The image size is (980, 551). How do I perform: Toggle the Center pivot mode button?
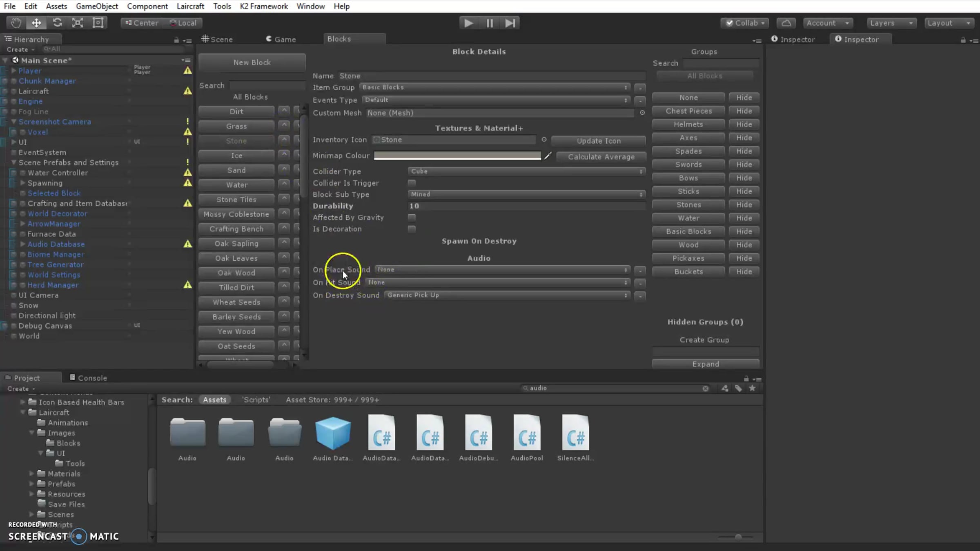pos(142,23)
